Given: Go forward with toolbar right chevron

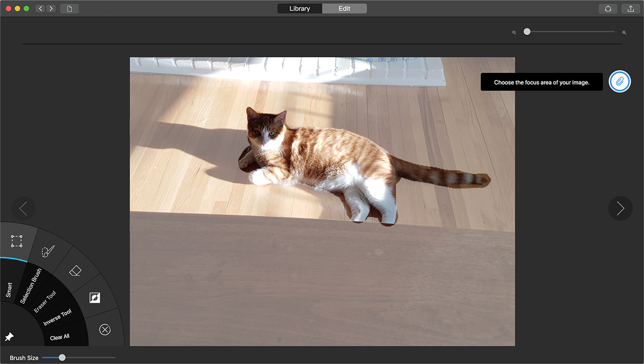Looking at the screenshot, I should (x=51, y=9).
